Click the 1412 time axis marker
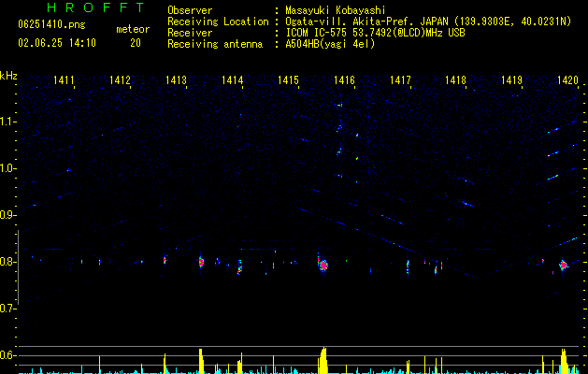588x374 pixels. [x=120, y=79]
